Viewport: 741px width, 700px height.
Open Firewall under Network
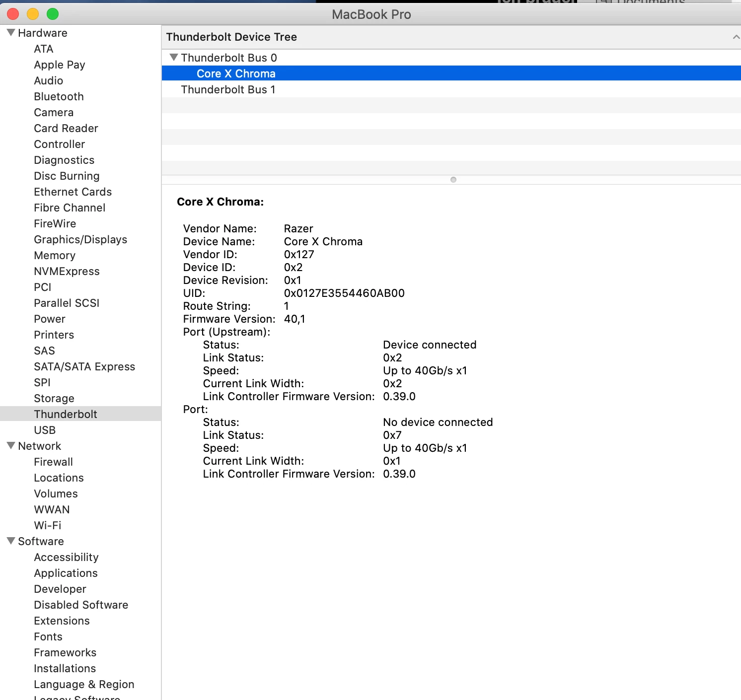pyautogui.click(x=54, y=462)
